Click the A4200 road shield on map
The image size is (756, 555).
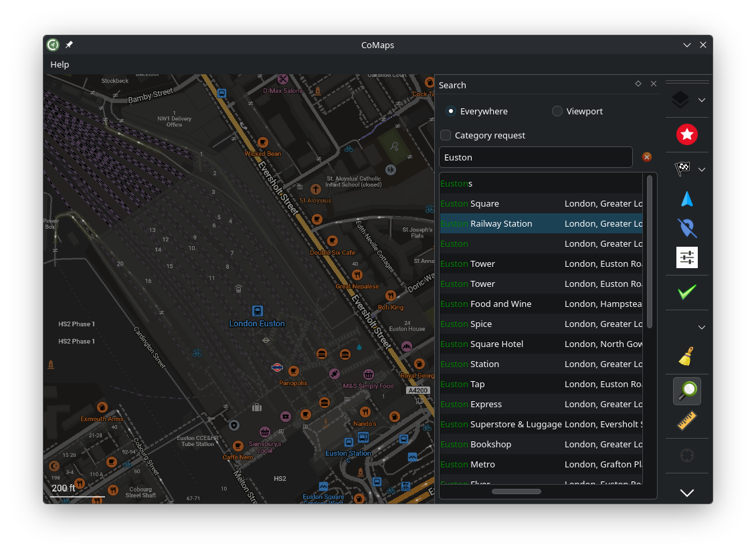click(417, 391)
